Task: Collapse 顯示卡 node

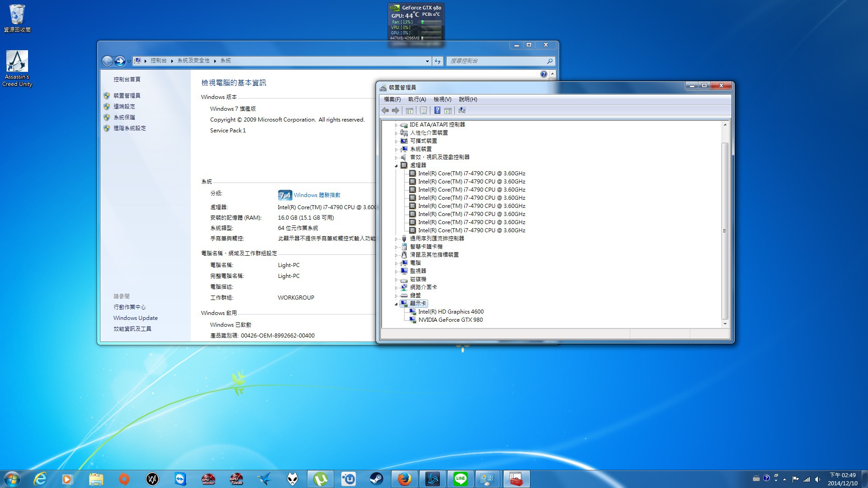Action: click(x=396, y=304)
